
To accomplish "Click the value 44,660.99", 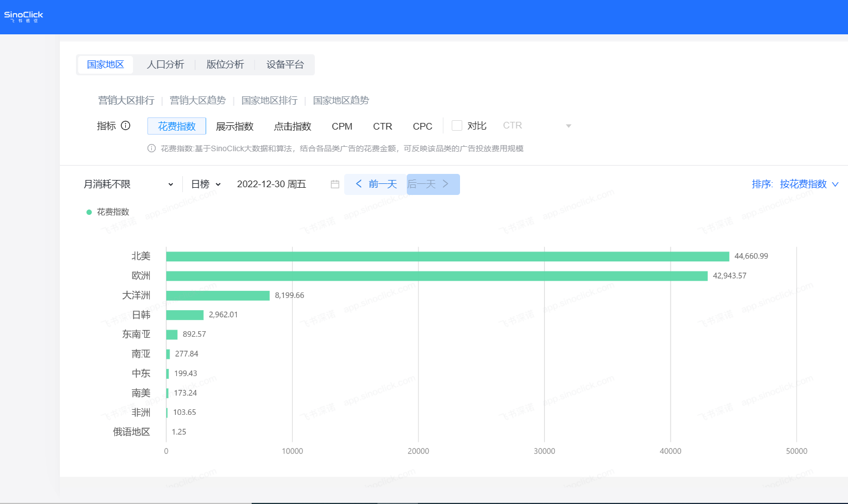I will click(751, 256).
